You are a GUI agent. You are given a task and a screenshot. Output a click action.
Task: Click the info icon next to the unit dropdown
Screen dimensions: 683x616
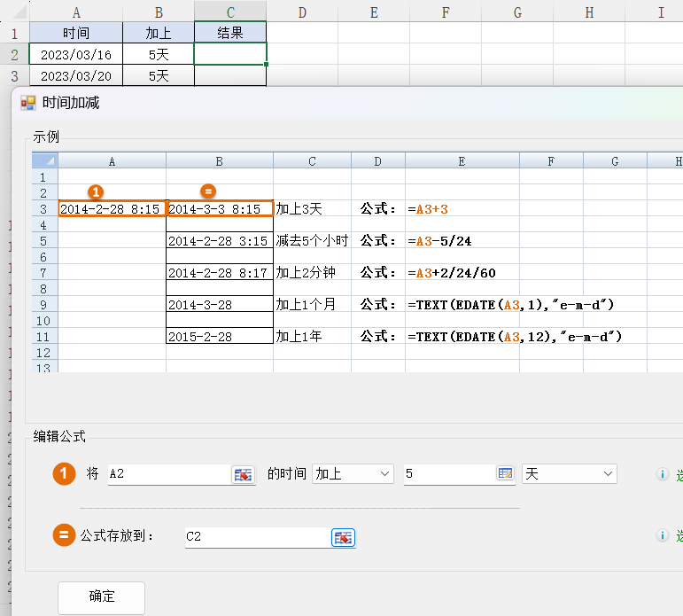661,474
